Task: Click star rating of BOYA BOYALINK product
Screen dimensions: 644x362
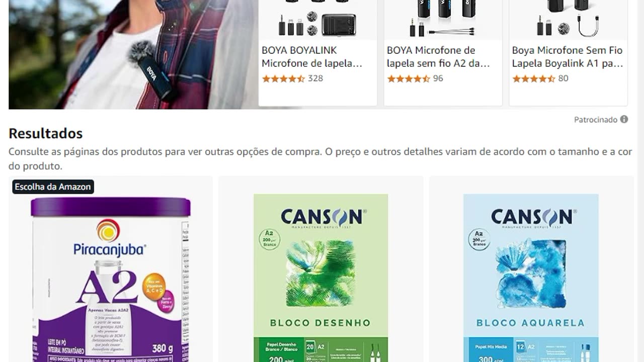Action: [284, 78]
